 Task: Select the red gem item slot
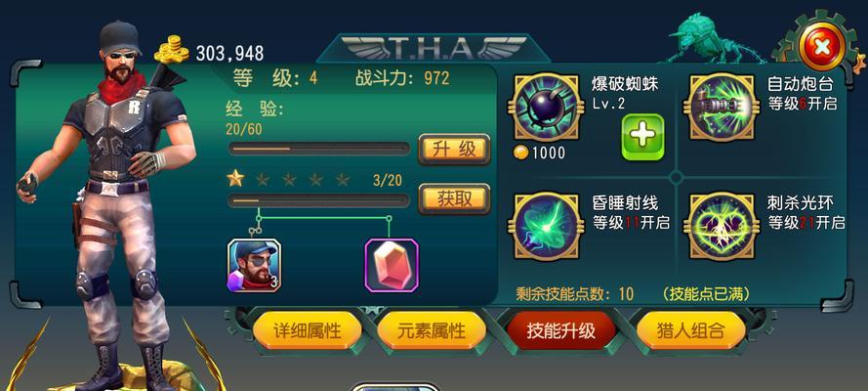[x=392, y=265]
